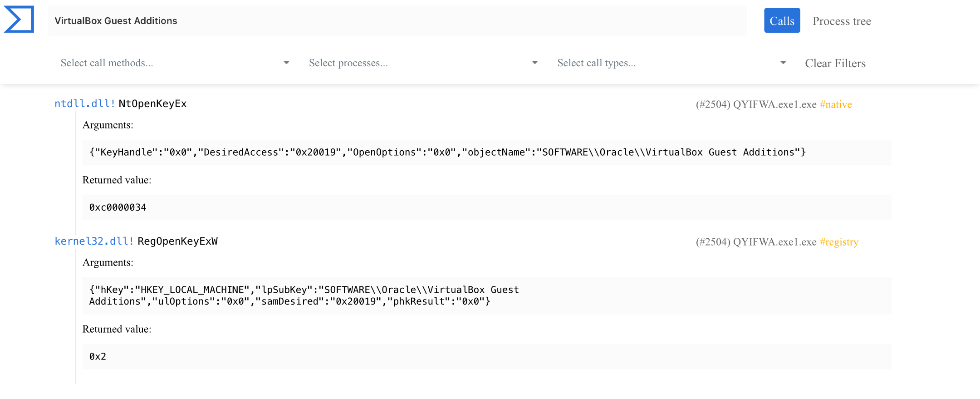The image size is (980, 399).
Task: Click the ntdll.dll! module link
Action: 85,104
